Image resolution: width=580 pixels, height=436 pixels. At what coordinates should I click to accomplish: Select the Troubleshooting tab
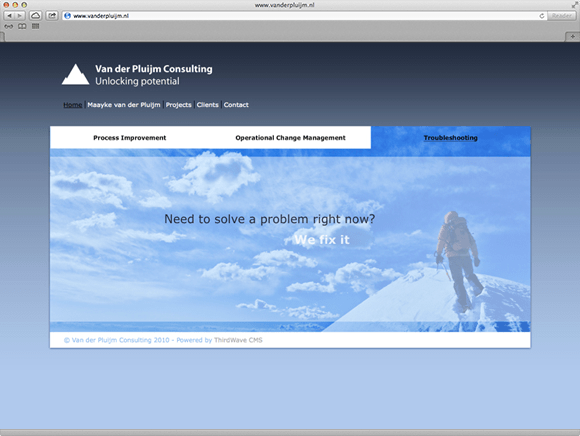pyautogui.click(x=451, y=138)
